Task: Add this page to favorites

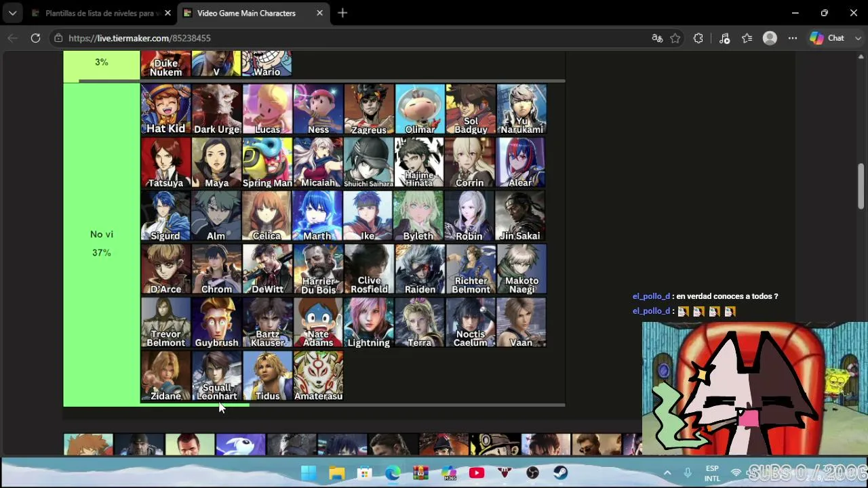Action: click(675, 38)
